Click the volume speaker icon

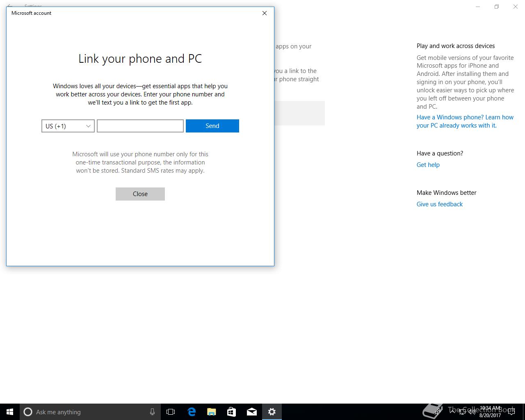pyautogui.click(x=472, y=412)
